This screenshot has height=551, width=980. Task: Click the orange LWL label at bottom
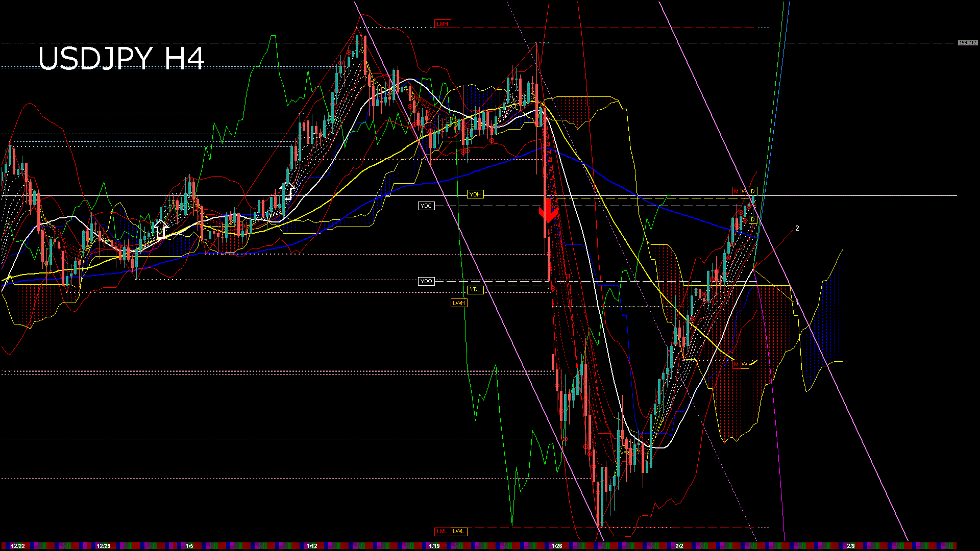tap(458, 531)
